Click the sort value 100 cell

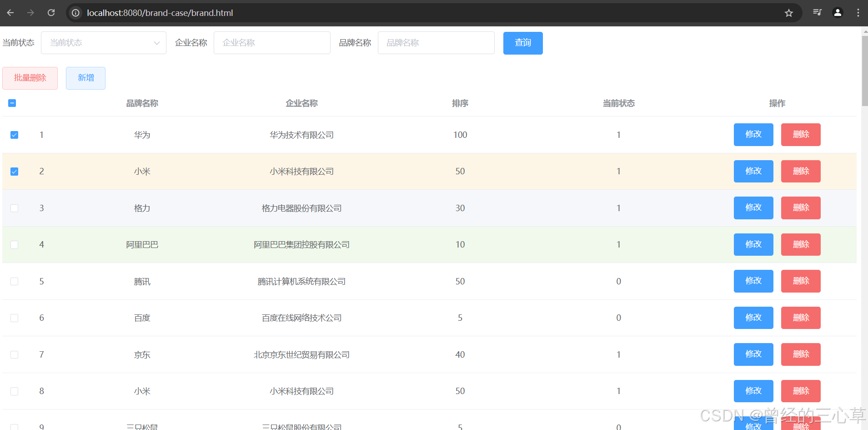(x=460, y=135)
